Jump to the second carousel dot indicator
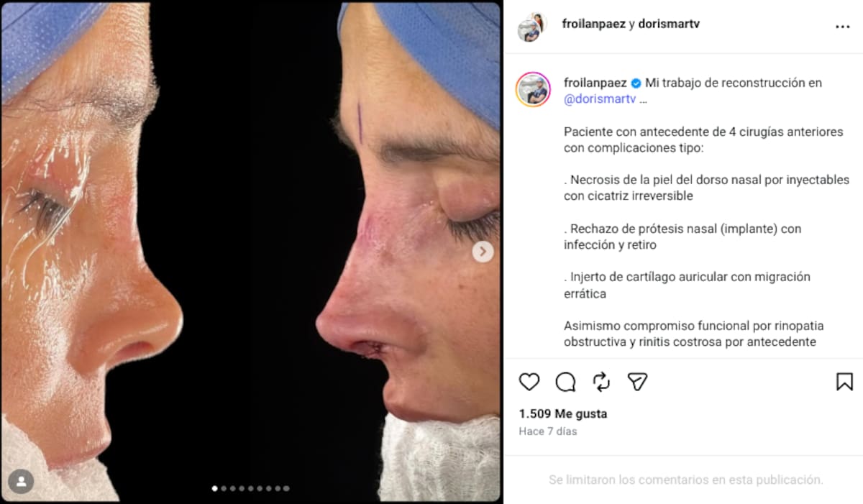863x504 pixels. click(224, 488)
